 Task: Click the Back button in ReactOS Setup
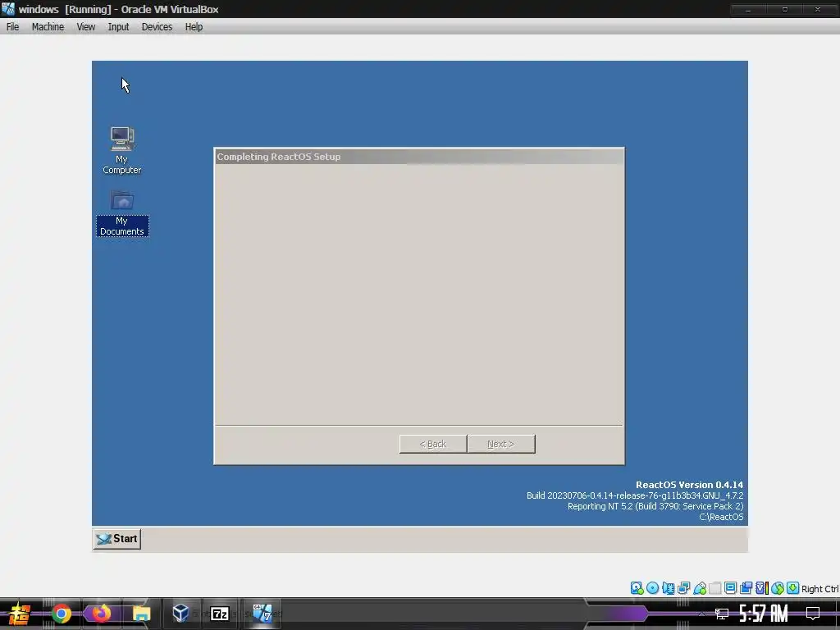click(x=433, y=444)
